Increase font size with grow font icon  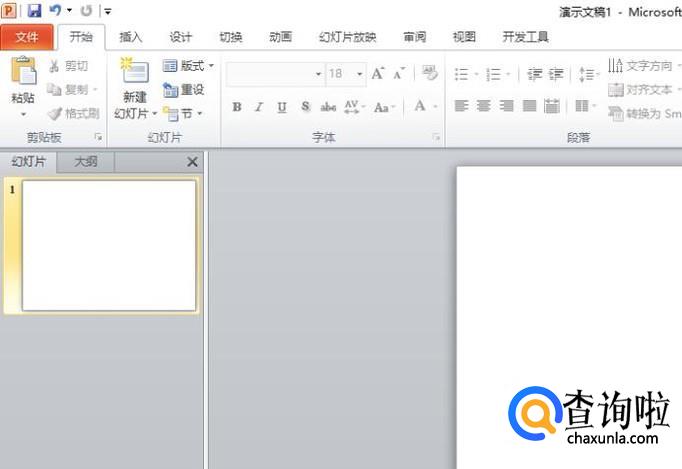coord(378,74)
